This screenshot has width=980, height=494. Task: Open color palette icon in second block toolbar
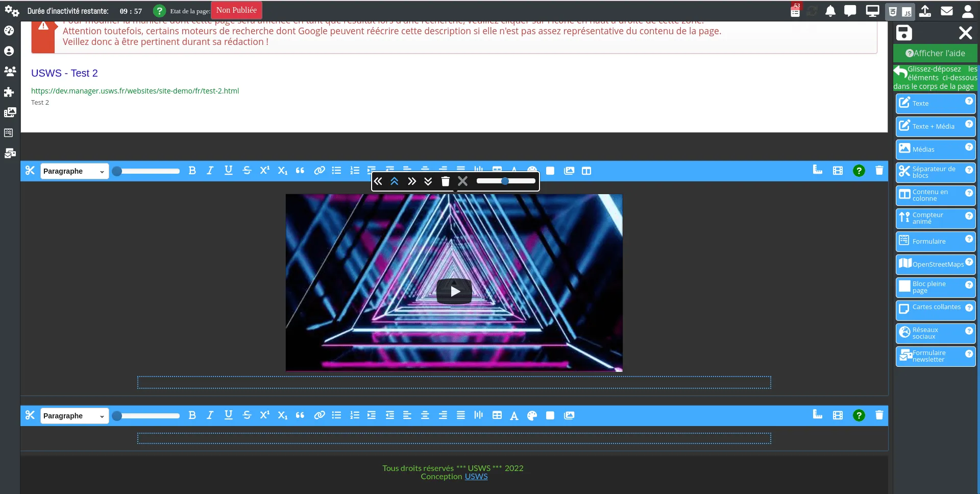(532, 415)
